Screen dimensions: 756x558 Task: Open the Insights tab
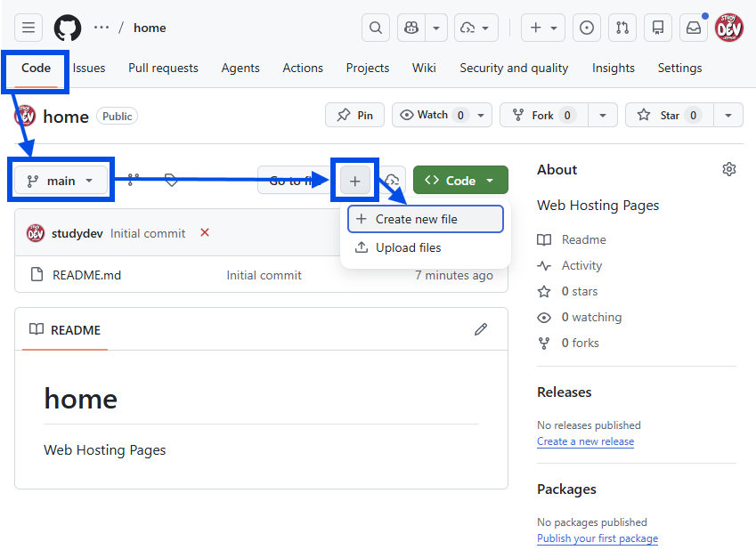point(613,68)
